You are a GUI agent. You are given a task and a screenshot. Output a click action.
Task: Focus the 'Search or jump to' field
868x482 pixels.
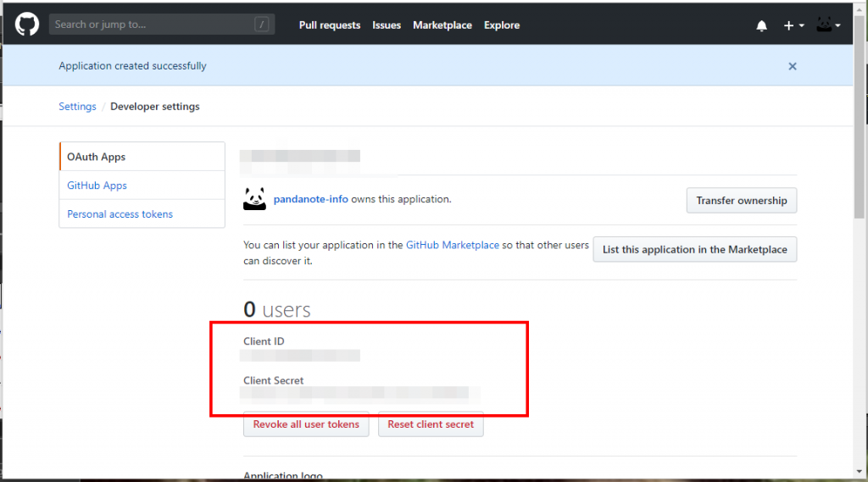click(x=162, y=25)
